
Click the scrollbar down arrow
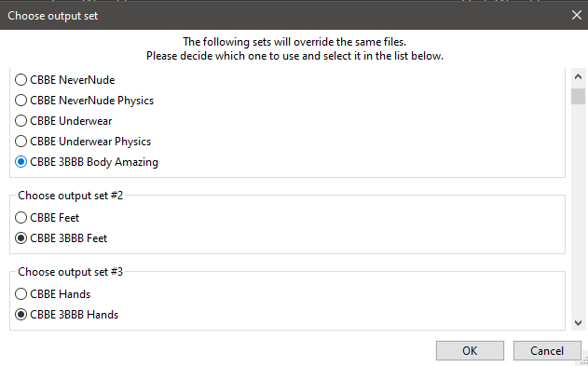click(x=578, y=322)
